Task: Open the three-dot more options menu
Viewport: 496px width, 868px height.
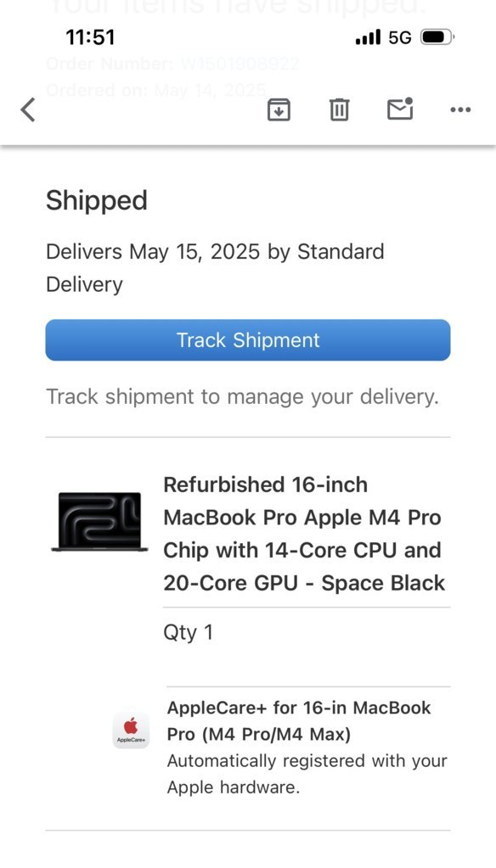Action: [460, 109]
